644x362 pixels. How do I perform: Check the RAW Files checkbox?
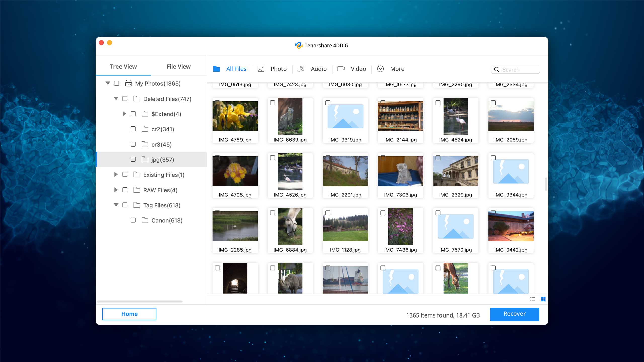point(125,190)
